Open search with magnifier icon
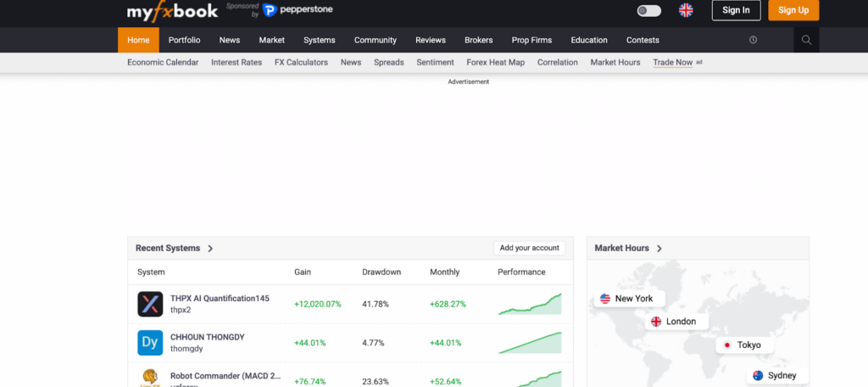 tap(806, 40)
